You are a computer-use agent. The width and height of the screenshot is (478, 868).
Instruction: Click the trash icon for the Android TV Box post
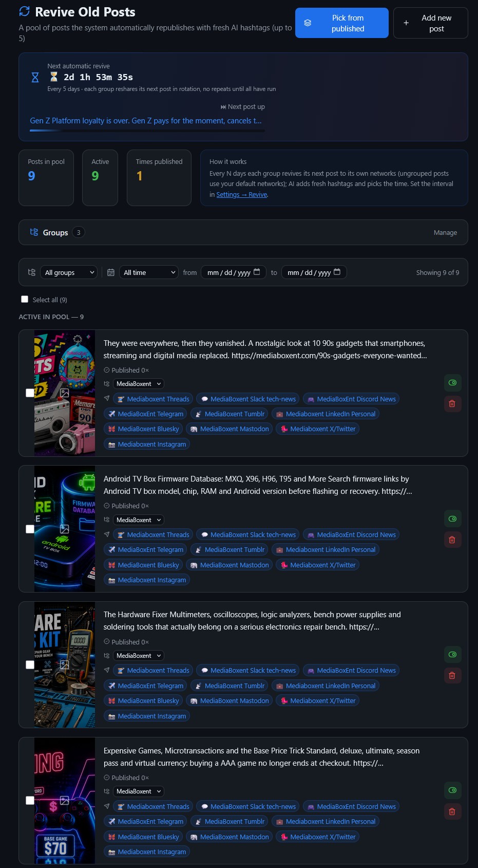coord(452,540)
